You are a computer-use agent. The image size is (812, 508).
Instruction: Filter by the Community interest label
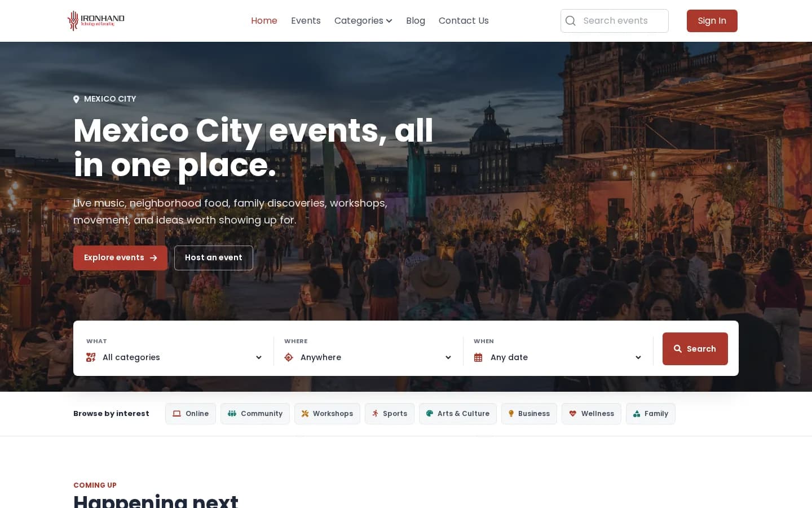point(262,414)
